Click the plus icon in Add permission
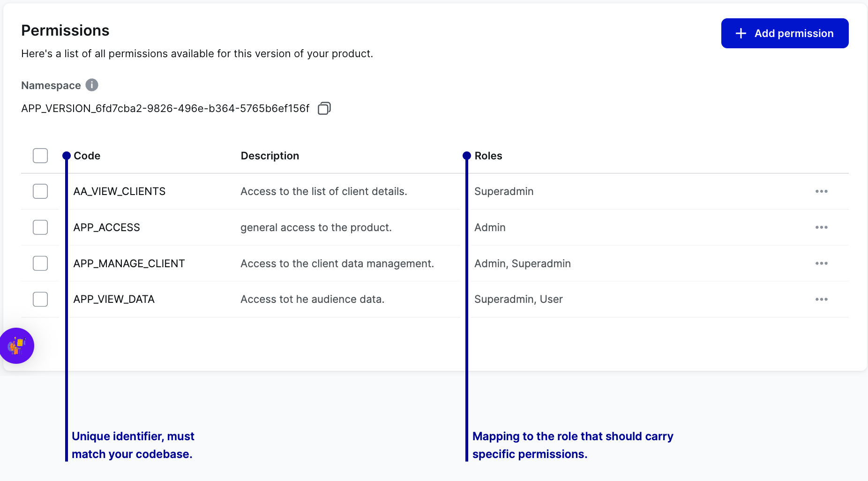The height and width of the screenshot is (481, 868). (x=741, y=33)
